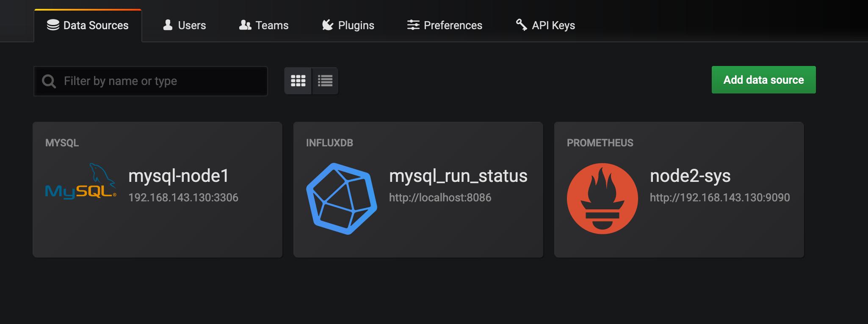Viewport: 868px width, 324px height.
Task: Click the Prometheus torch logo
Action: [603, 198]
